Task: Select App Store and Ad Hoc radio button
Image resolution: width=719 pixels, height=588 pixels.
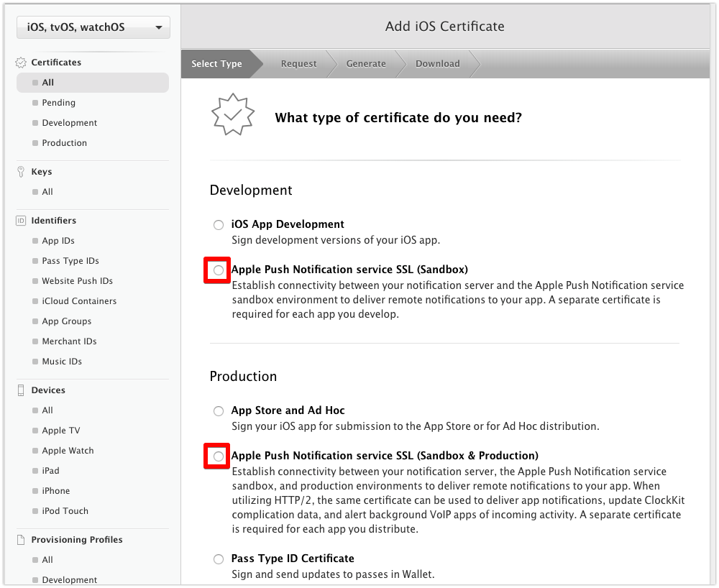Action: click(x=219, y=410)
